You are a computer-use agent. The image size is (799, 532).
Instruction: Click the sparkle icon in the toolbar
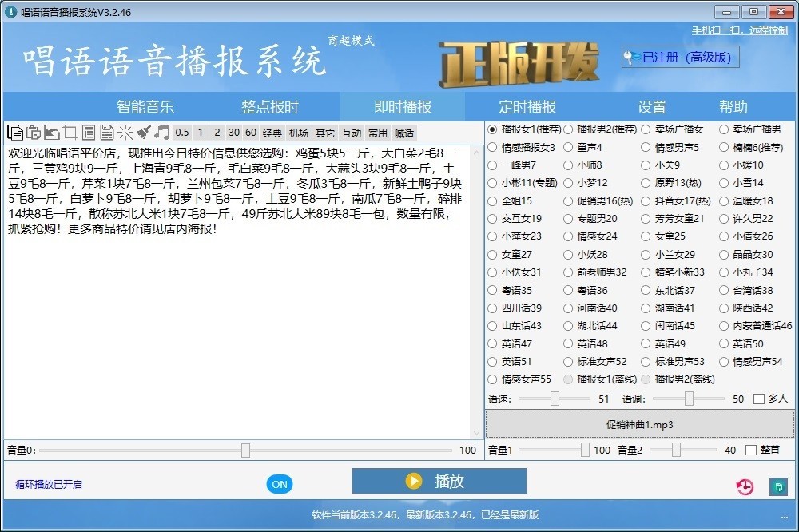125,133
